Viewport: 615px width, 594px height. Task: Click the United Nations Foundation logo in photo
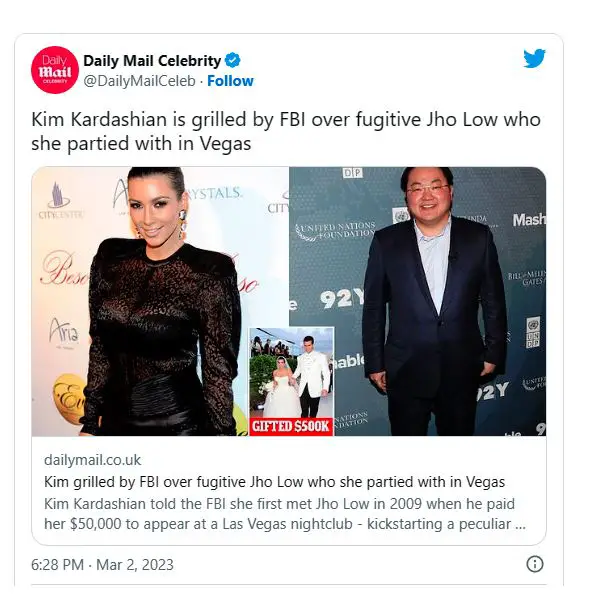click(x=336, y=230)
